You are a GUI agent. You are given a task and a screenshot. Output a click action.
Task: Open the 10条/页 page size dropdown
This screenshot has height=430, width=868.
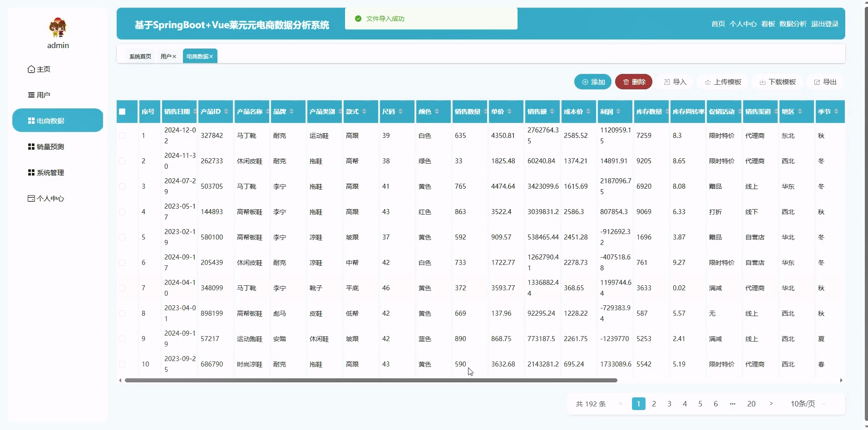[x=808, y=404]
